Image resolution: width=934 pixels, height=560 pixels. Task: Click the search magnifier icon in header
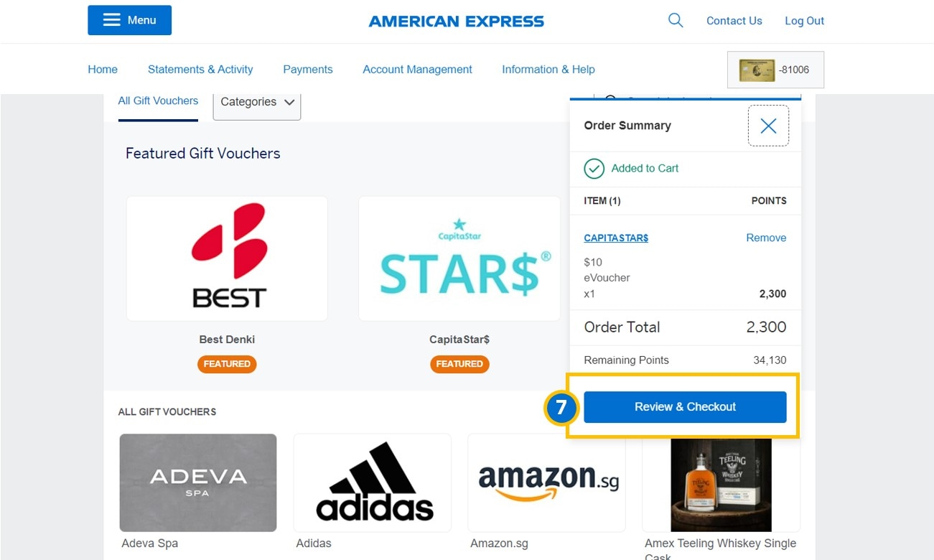(676, 20)
